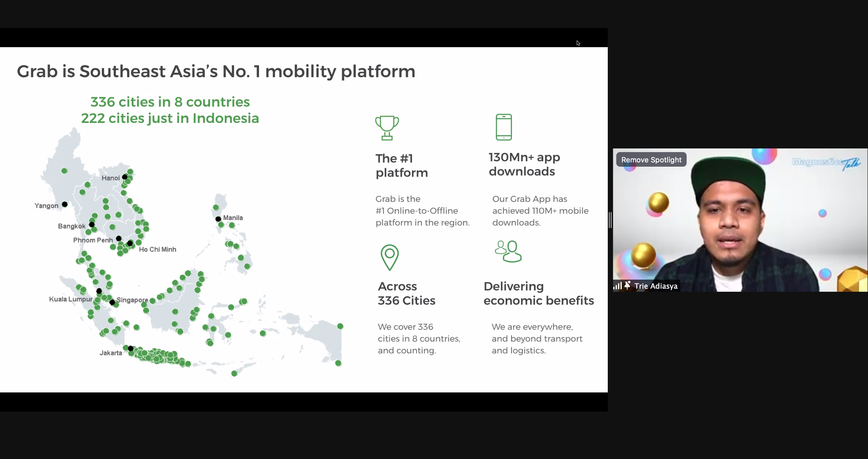The width and height of the screenshot is (868, 459).
Task: Click the smartphone icon above app downloads
Action: 504,127
